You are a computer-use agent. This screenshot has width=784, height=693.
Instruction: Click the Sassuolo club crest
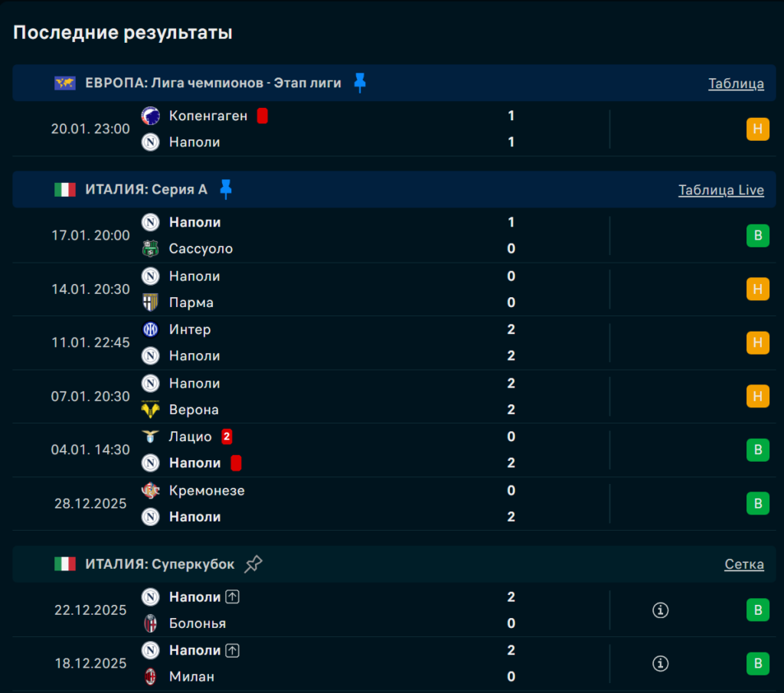click(151, 249)
